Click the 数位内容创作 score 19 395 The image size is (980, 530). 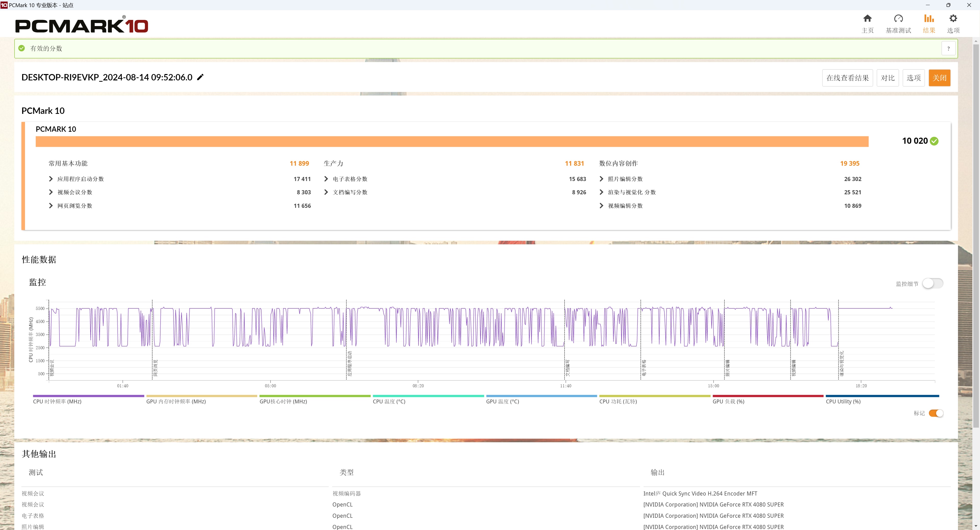[850, 163]
